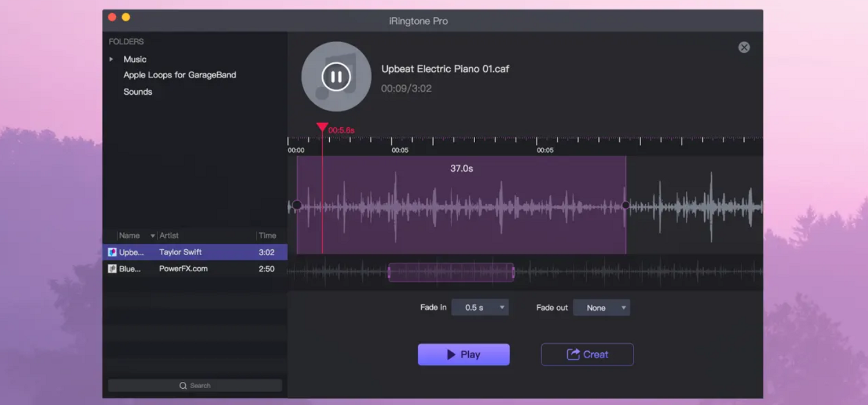Click the selection start handle on waveform
This screenshot has width=868, height=405.
point(297,205)
